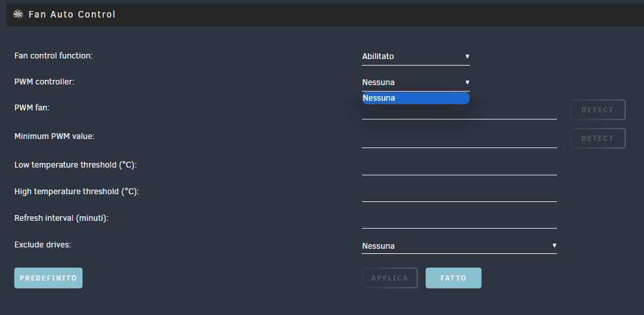Click the Applica button
644x315 pixels.
[x=390, y=278]
